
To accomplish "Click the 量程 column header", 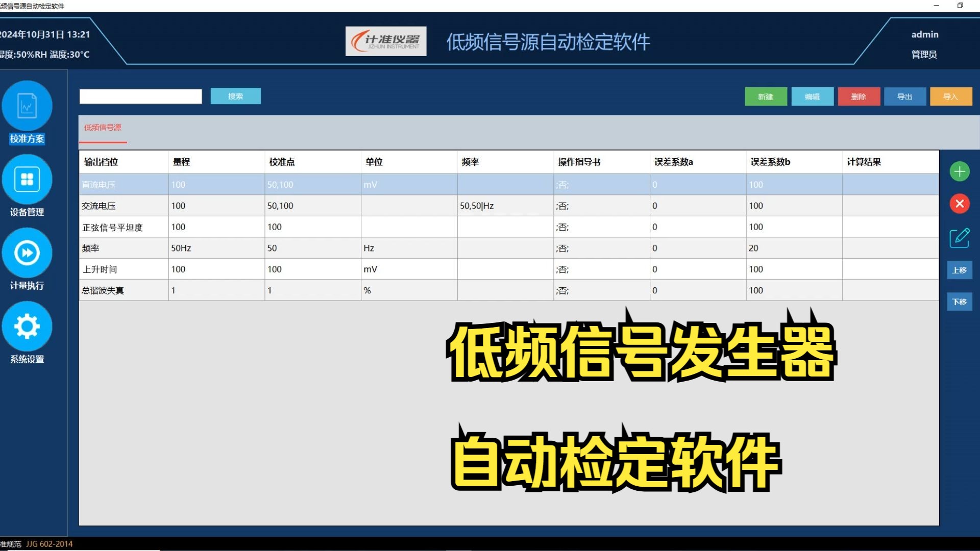I will (216, 162).
